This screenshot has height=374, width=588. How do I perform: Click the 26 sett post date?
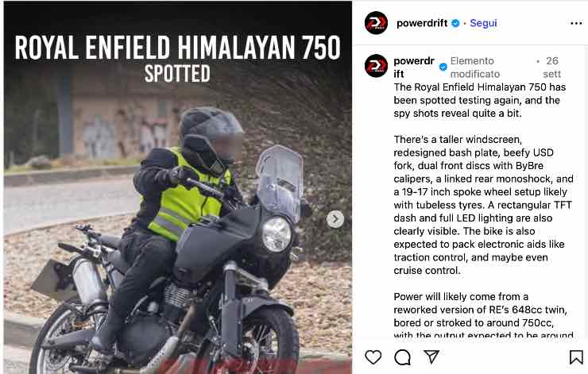551,67
